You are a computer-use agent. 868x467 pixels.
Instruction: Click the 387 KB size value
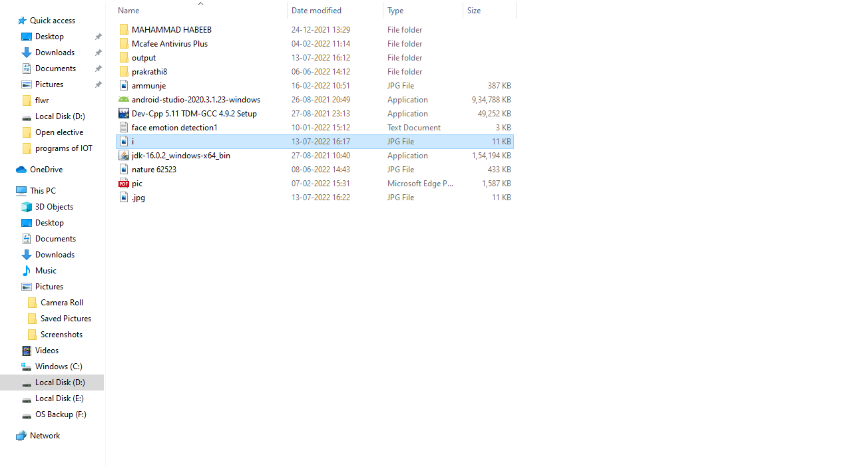tap(499, 85)
